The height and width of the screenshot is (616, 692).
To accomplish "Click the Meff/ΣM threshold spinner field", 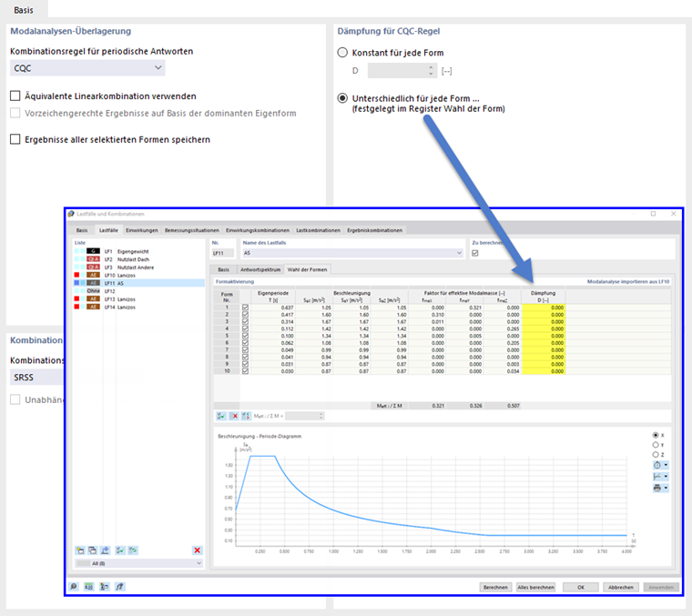I will tap(304, 416).
